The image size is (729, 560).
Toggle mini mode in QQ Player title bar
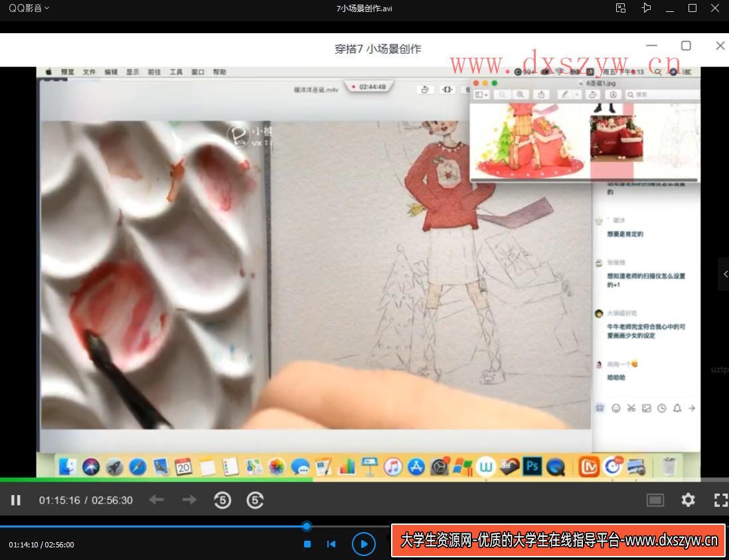621,8
